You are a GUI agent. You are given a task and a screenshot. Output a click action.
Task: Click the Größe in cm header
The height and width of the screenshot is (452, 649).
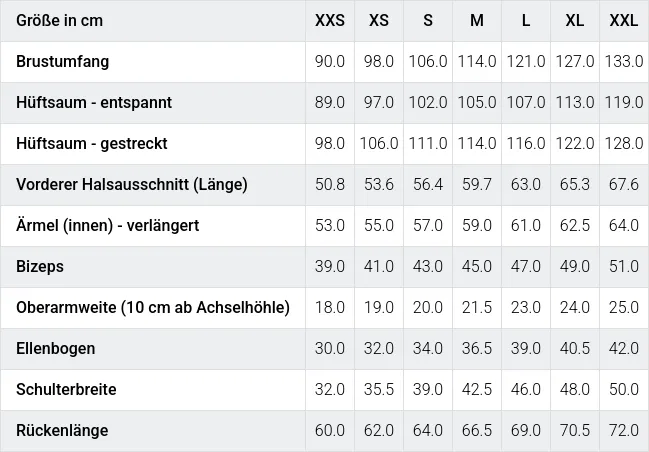tap(59, 20)
